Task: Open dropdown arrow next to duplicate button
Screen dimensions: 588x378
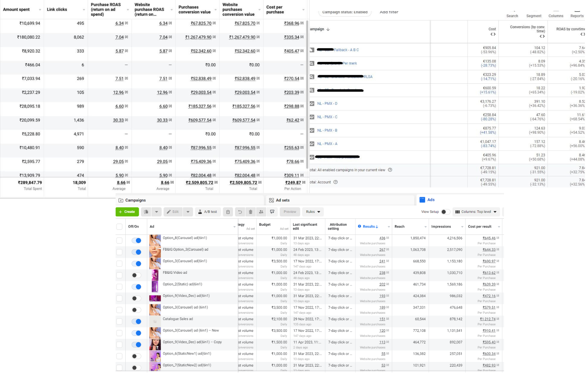Action: pos(156,212)
